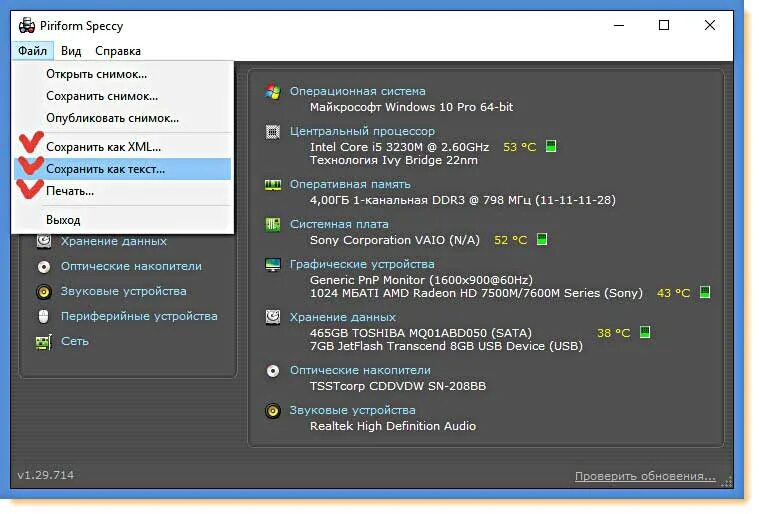The height and width of the screenshot is (514, 759).
Task: Open Хранение данных in the sidebar
Action: pyautogui.click(x=114, y=241)
